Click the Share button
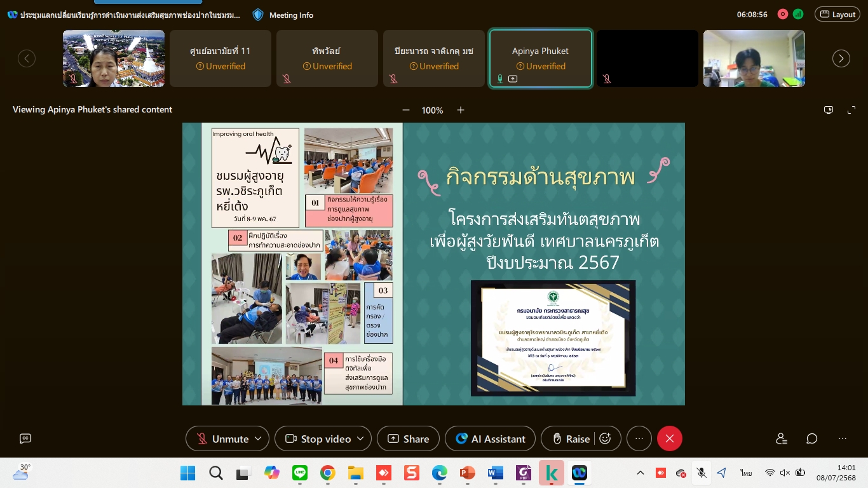The height and width of the screenshot is (488, 868). (408, 438)
